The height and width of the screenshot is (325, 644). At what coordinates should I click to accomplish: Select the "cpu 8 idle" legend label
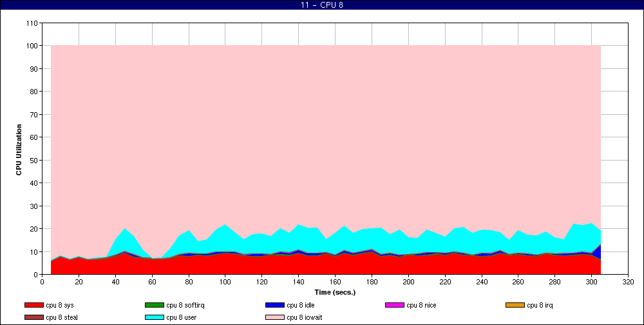coord(301,305)
